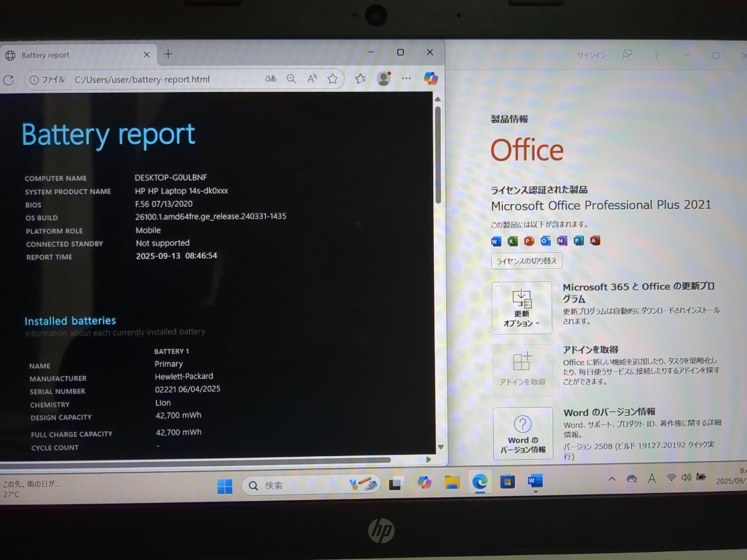The image size is (747, 560).
Task: Click the OS build 26100.1.amd64fre value
Action: pos(211,217)
